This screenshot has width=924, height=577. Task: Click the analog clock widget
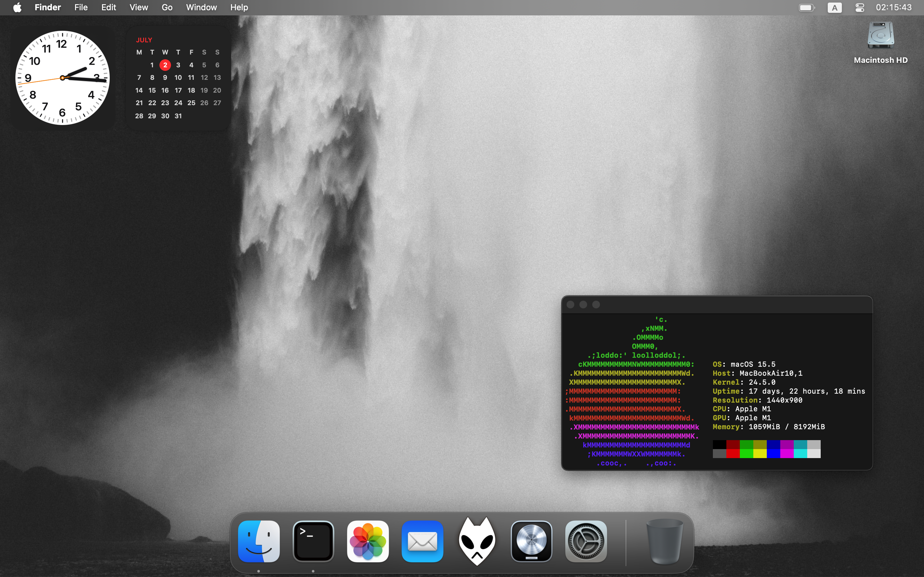63,78
